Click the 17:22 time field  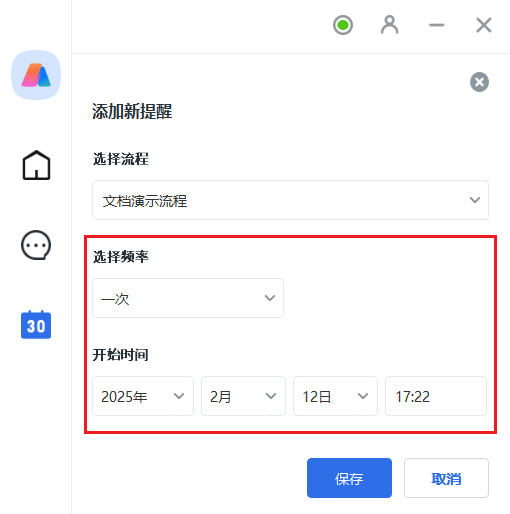coord(436,396)
